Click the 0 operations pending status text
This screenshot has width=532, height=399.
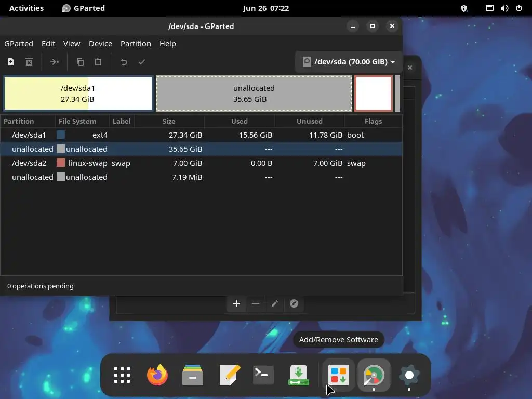point(41,286)
